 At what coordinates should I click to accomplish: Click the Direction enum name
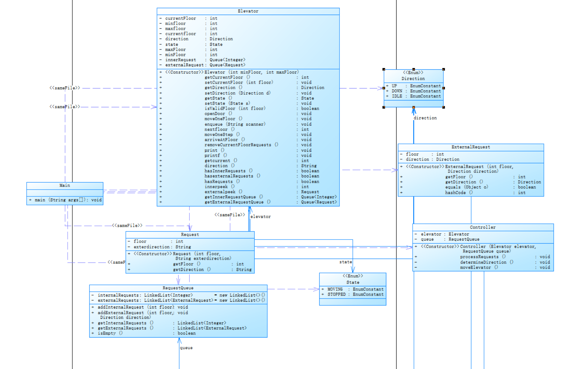tap(413, 79)
